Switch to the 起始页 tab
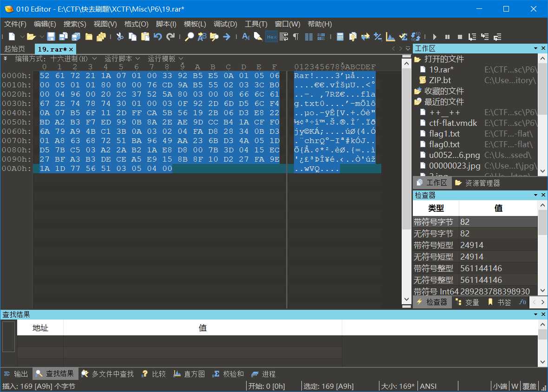This screenshot has height=392, width=548. [15, 49]
